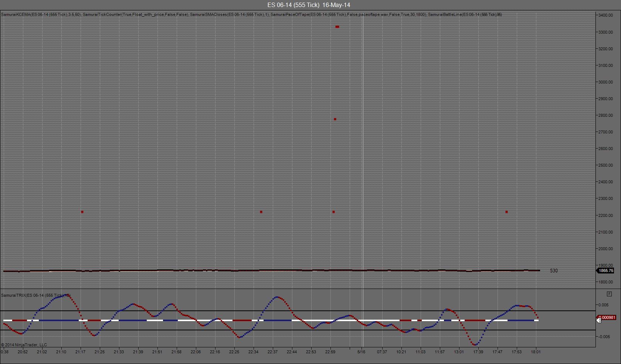Viewport: 621px width, 364px height.
Task: Click the 1865.75 last price marker
Action: click(x=605, y=271)
